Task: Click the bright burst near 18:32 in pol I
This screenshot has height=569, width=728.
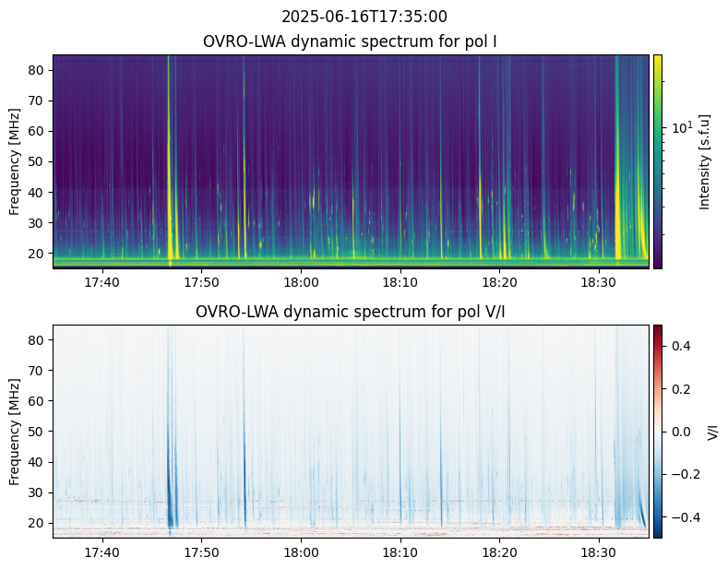Action: tap(618, 184)
